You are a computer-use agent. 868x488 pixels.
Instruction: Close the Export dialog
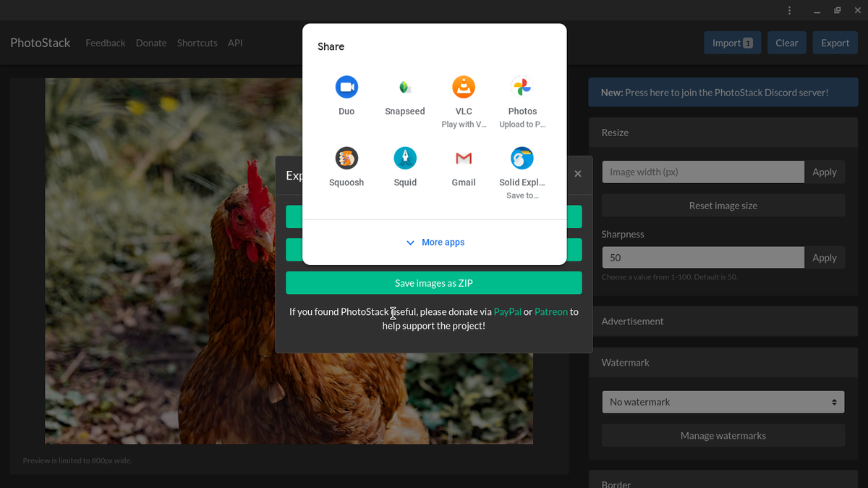point(577,174)
